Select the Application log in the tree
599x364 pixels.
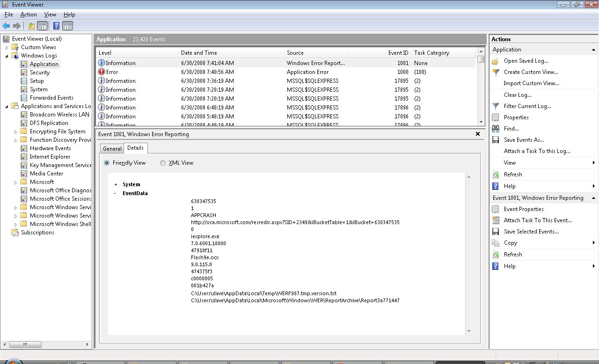click(x=44, y=64)
